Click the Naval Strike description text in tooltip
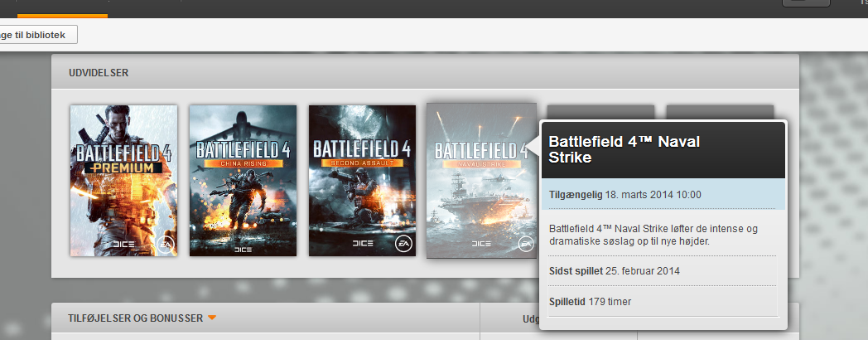The height and width of the screenshot is (340, 868). (653, 236)
